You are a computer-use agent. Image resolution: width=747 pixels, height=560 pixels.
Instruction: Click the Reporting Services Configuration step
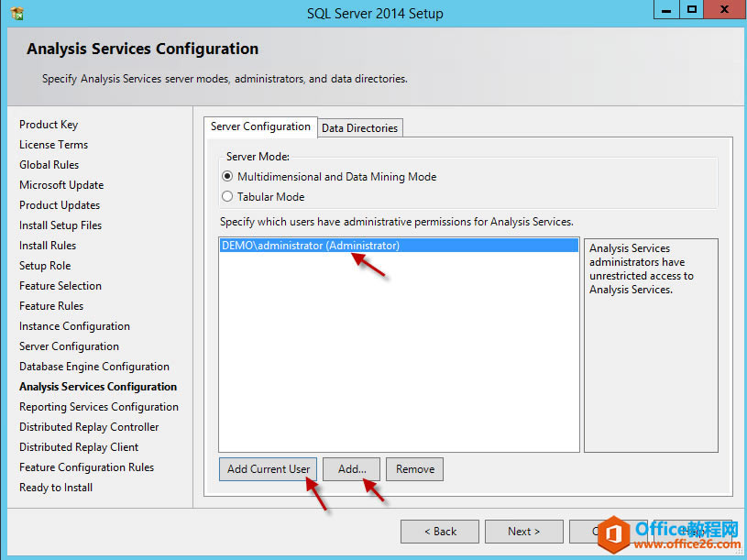tap(99, 407)
